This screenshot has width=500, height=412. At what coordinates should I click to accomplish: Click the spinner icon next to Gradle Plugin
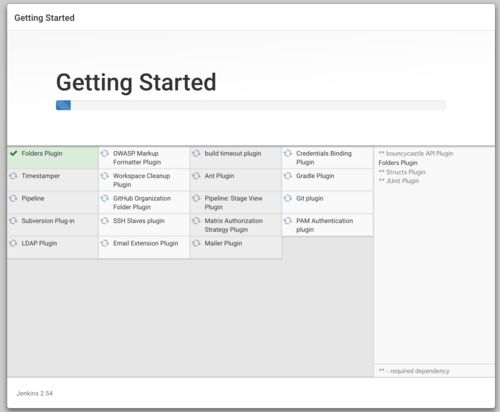(288, 176)
